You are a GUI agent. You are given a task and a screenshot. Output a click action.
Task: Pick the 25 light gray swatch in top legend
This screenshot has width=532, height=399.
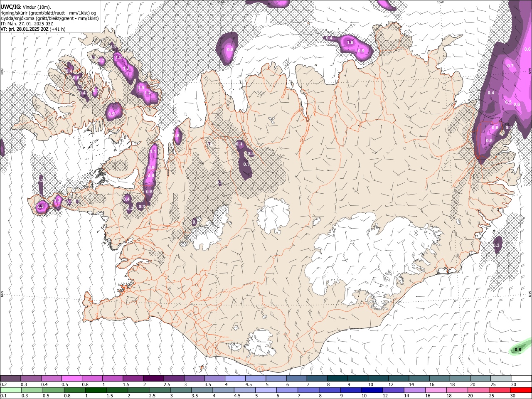pos(500,379)
